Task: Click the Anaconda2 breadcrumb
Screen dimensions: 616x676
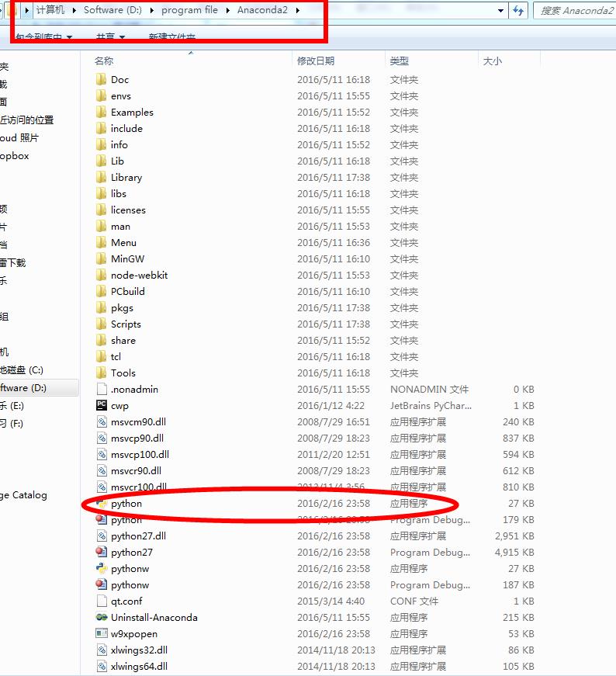Action: pyautogui.click(x=262, y=10)
